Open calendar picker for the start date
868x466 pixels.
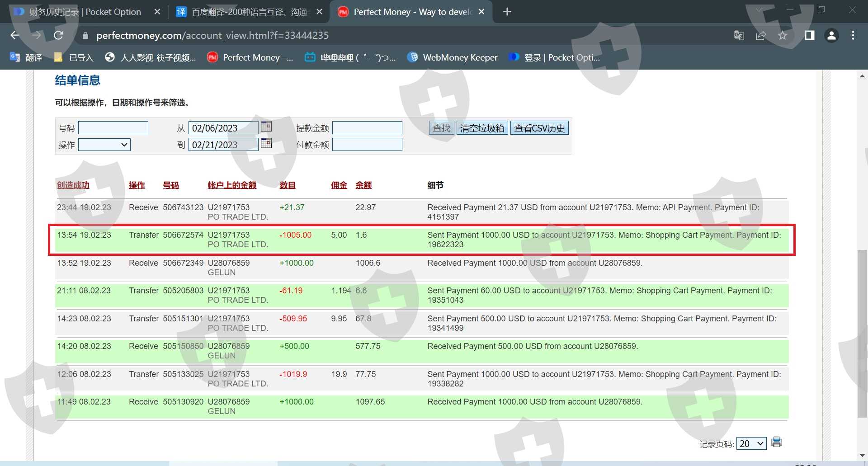coord(266,127)
